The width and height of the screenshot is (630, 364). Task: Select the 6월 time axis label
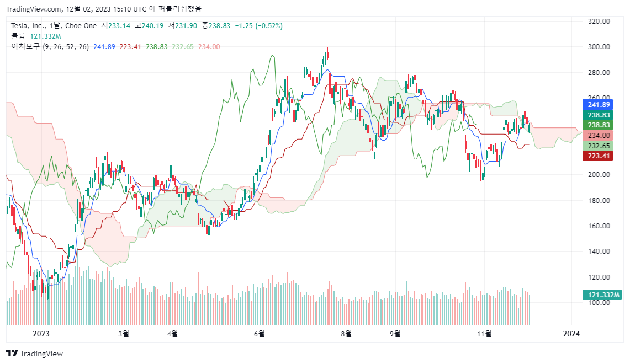(x=258, y=334)
